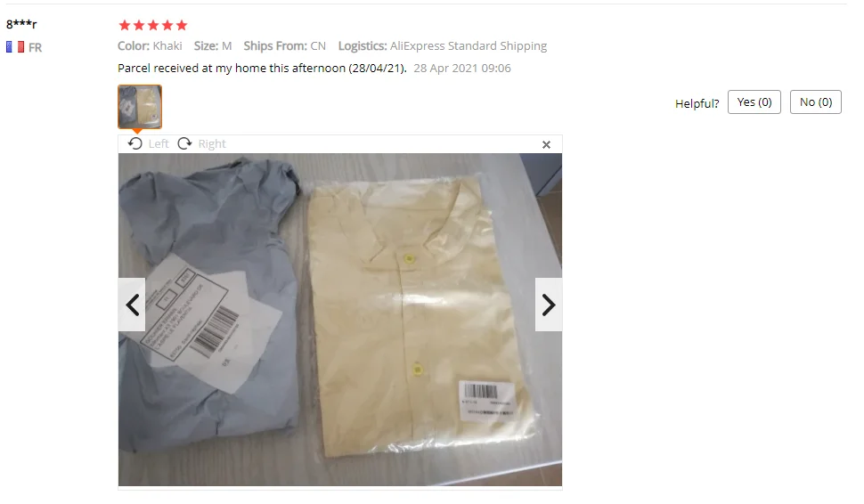The image size is (864, 504).
Task: Click the AliExpress Standard Shipping logistics text
Action: pyautogui.click(x=469, y=45)
